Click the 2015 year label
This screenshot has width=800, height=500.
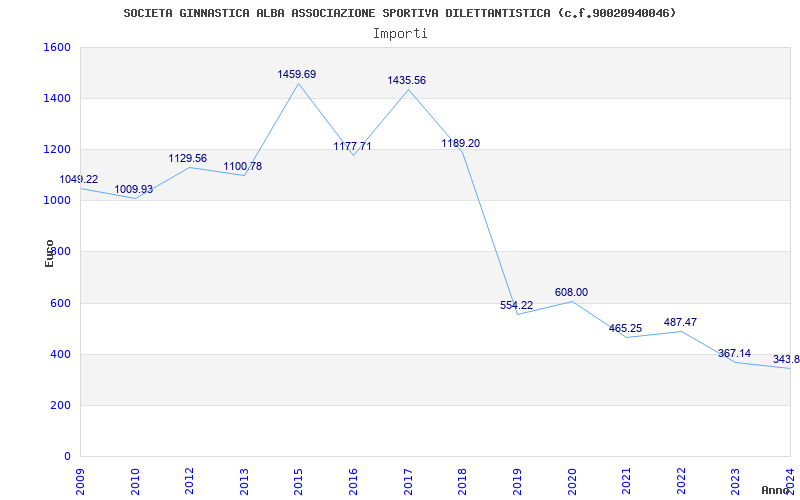pyautogui.click(x=299, y=482)
